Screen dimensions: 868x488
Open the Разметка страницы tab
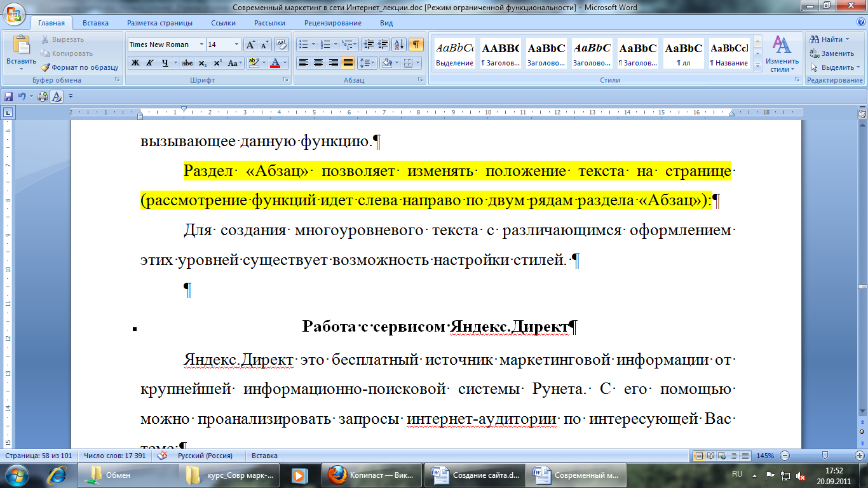coord(159,23)
